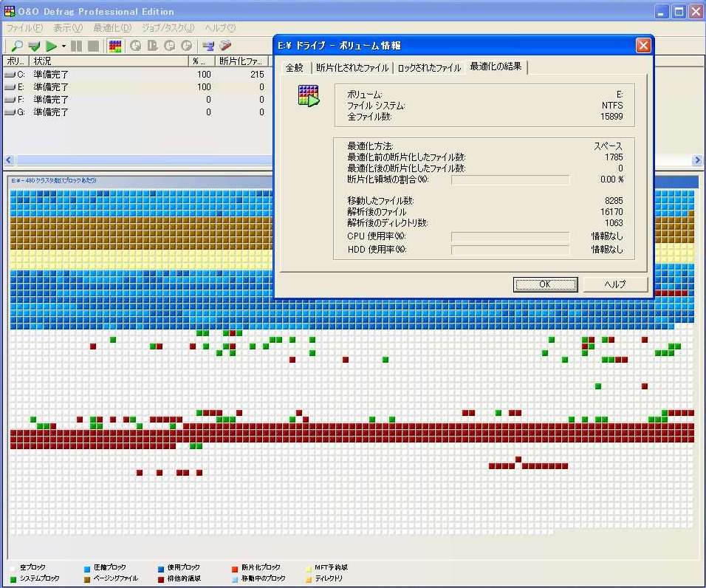Click the O&O Defrag title bar icon
The height and width of the screenshot is (588, 706).
[x=9, y=11]
